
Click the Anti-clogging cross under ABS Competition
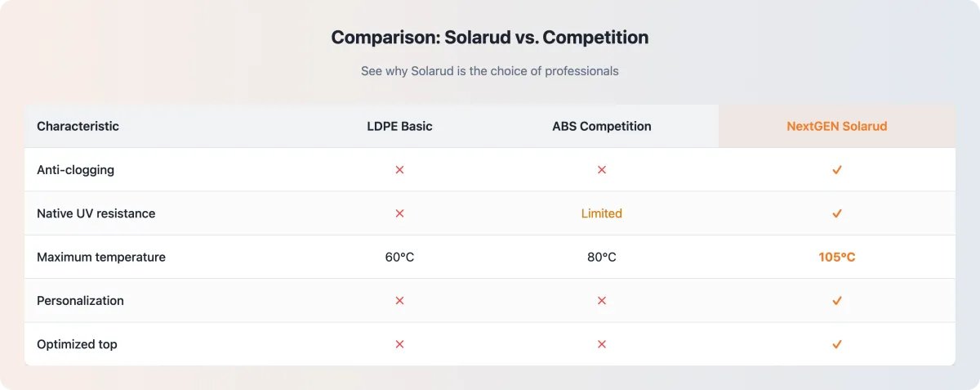602,170
